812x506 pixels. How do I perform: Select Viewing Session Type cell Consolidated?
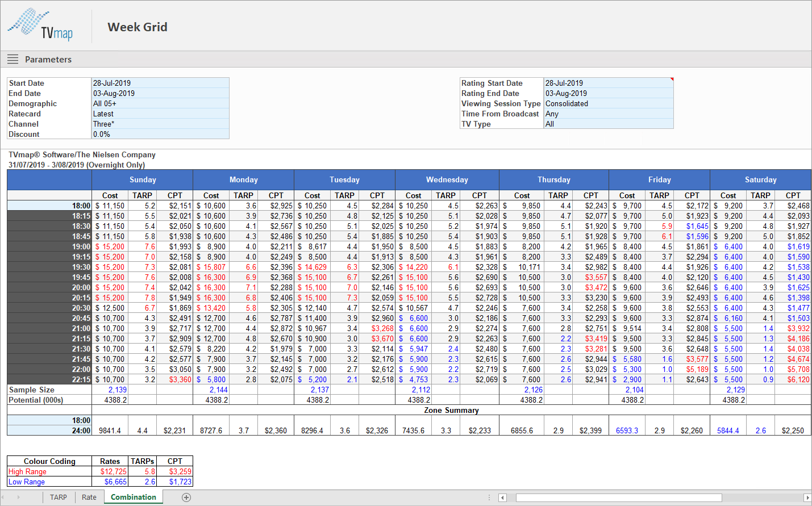609,103
